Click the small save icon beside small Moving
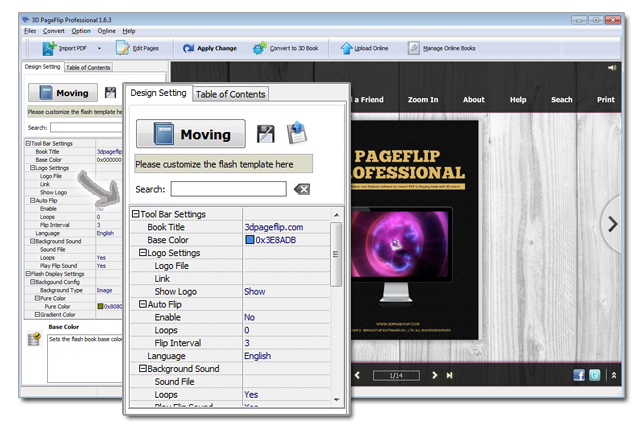Viewport: 644px width, 447px height. click(110, 93)
